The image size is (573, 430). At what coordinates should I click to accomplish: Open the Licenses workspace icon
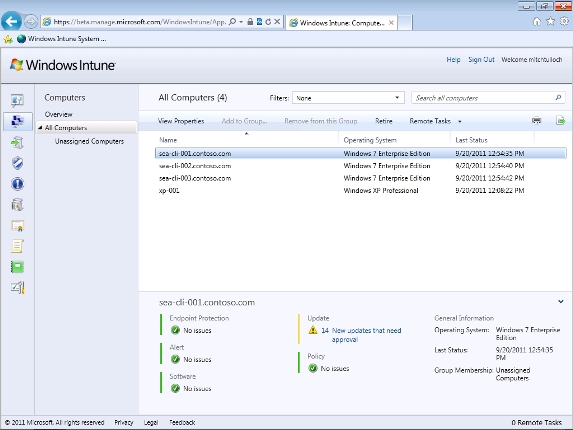(x=17, y=226)
